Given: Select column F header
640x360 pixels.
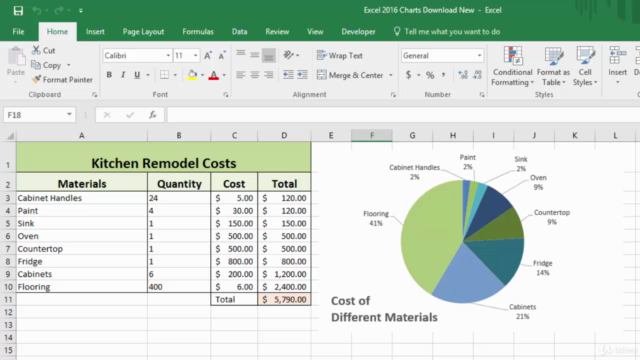Looking at the screenshot, I should [372, 136].
